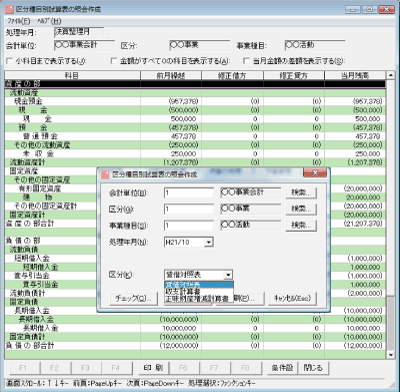400x392 pixels.
Task: Expand the 処理年月 H21/10 dropdown
Action: [x=208, y=242]
